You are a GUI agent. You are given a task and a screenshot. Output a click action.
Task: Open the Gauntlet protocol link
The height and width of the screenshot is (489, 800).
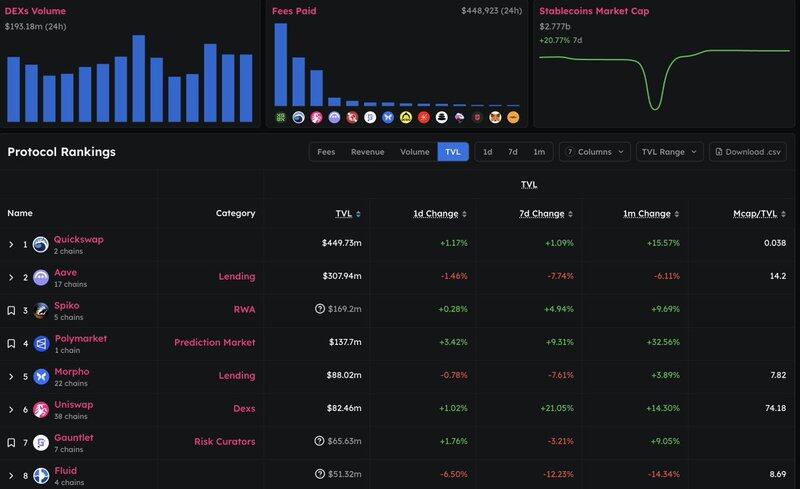(73, 437)
